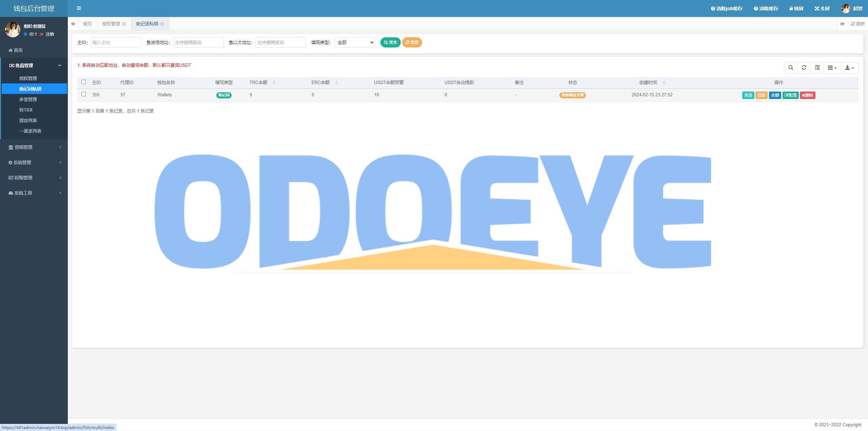Expand the 系统工具 sidebar section
The image size is (868, 431).
point(34,193)
